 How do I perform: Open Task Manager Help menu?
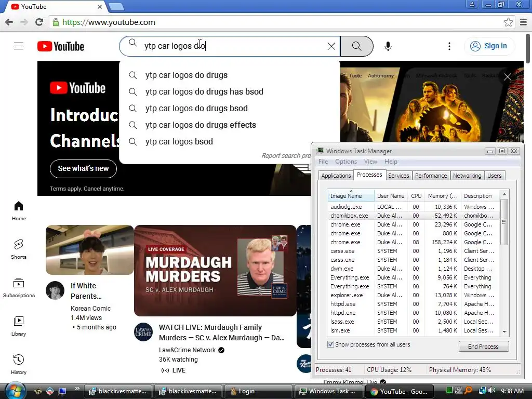click(x=391, y=162)
